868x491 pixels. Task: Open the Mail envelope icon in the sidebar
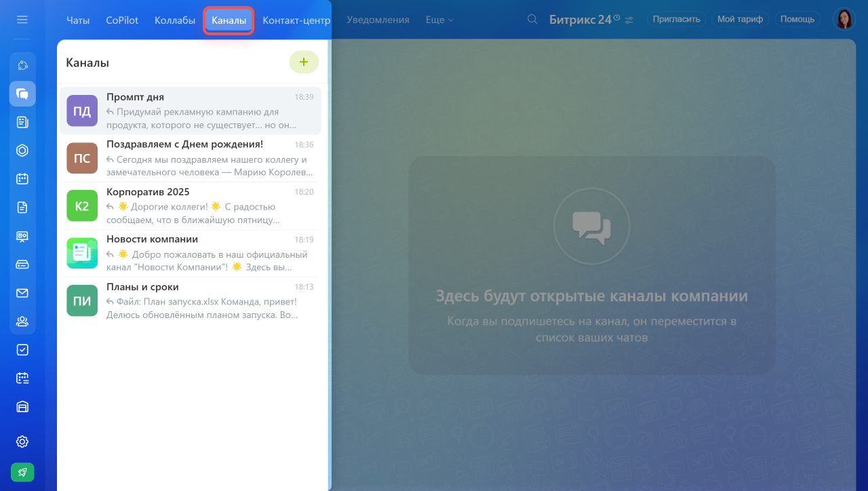click(x=22, y=293)
